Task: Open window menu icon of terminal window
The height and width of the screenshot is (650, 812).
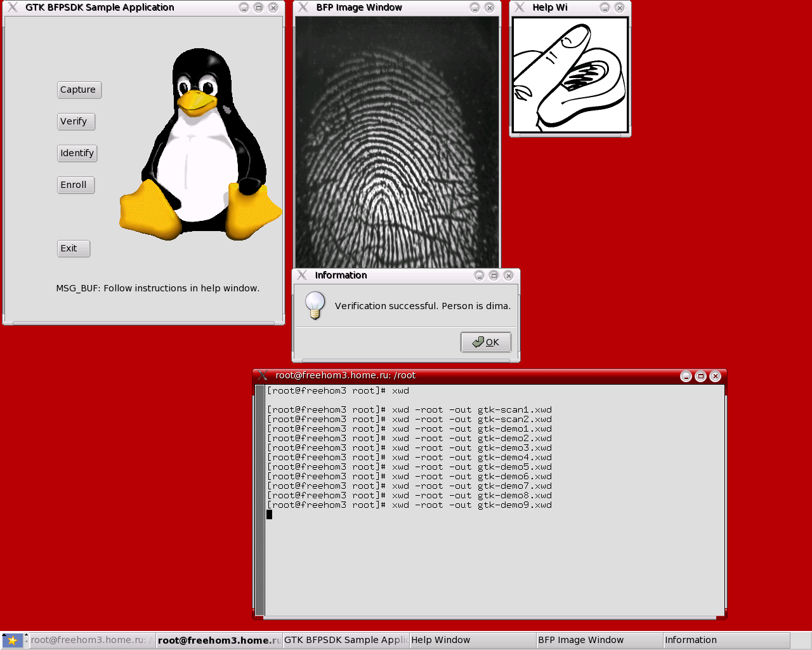Action: tap(263, 376)
